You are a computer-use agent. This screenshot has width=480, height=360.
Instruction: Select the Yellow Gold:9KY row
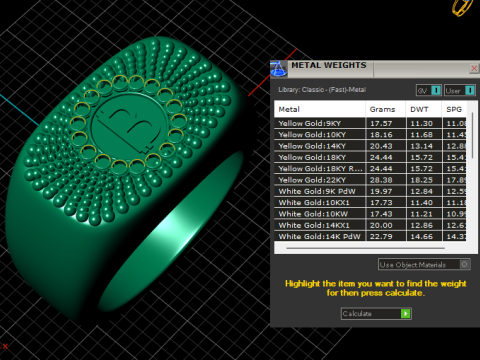[x=370, y=123]
